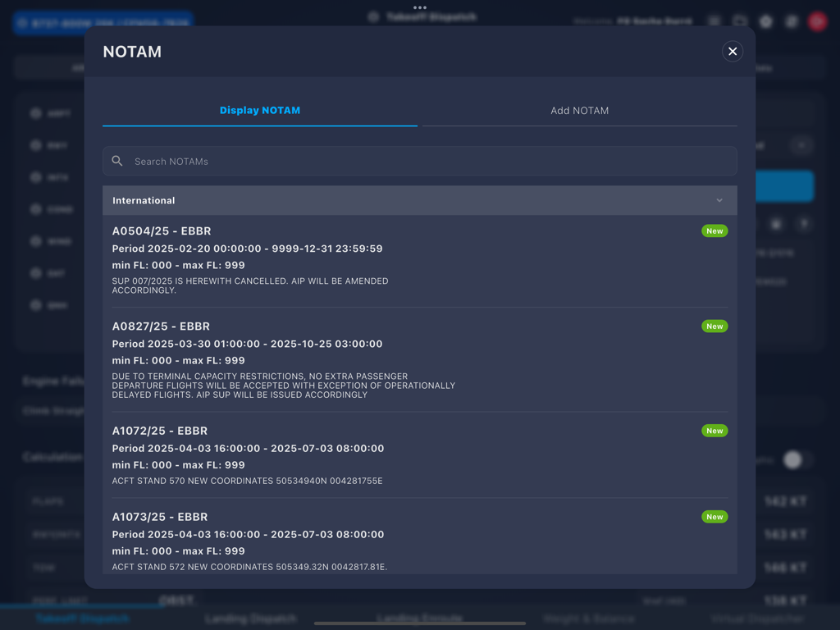Open the notifications bell icon in the top bar
The width and height of the screenshot is (840, 630).
click(790, 21)
